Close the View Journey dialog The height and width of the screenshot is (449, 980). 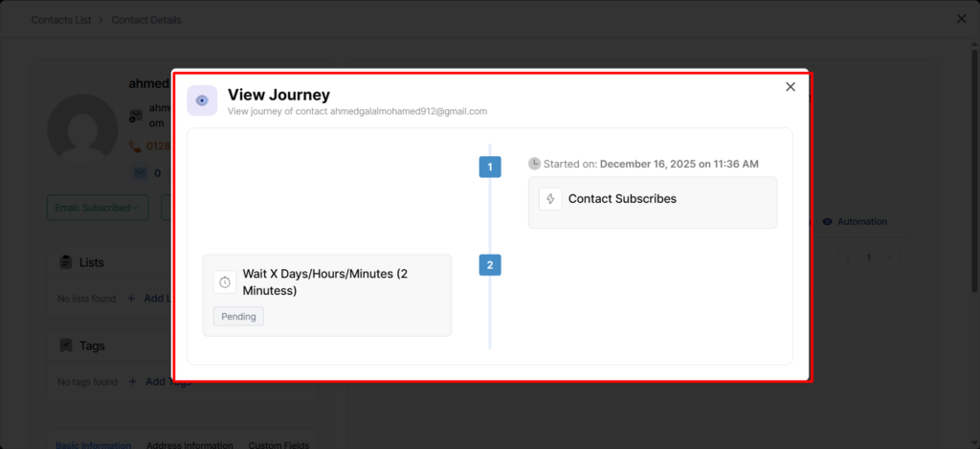[791, 87]
